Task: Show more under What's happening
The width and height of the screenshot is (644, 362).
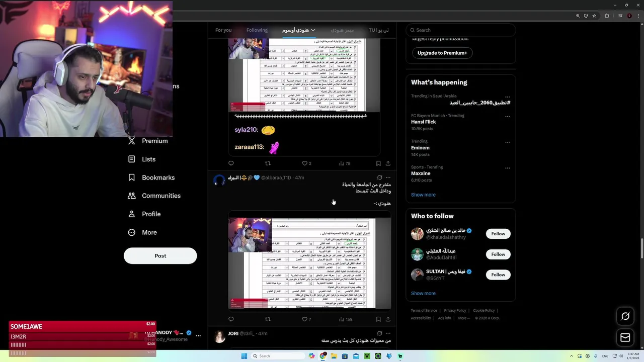Action: click(x=423, y=195)
